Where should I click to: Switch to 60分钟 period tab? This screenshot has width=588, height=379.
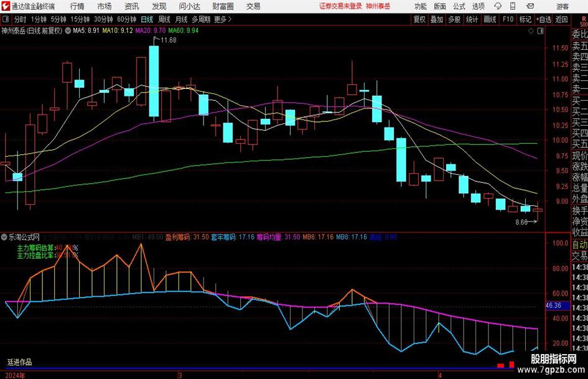pos(126,19)
